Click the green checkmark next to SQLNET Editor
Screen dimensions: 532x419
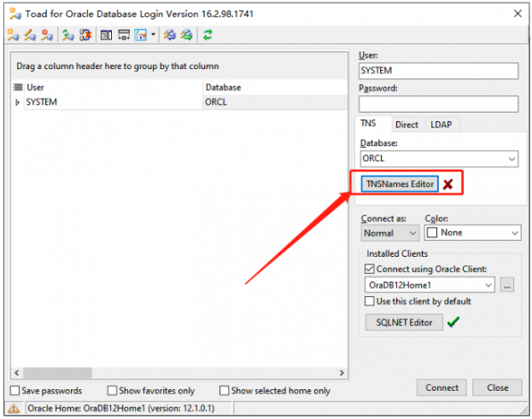tap(453, 322)
